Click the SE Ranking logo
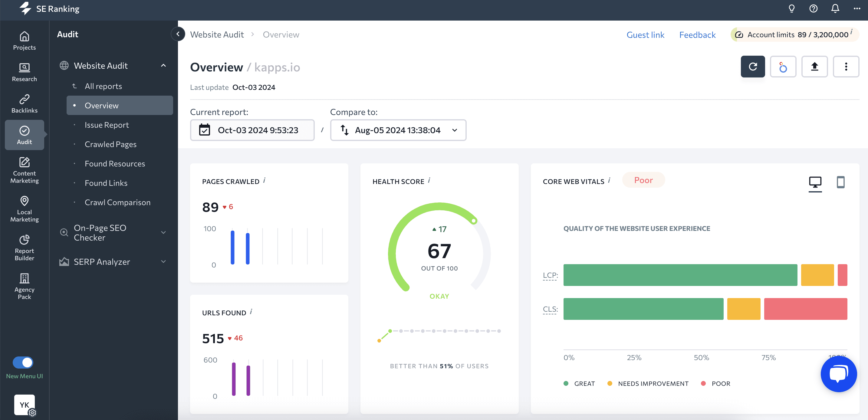 tap(49, 9)
